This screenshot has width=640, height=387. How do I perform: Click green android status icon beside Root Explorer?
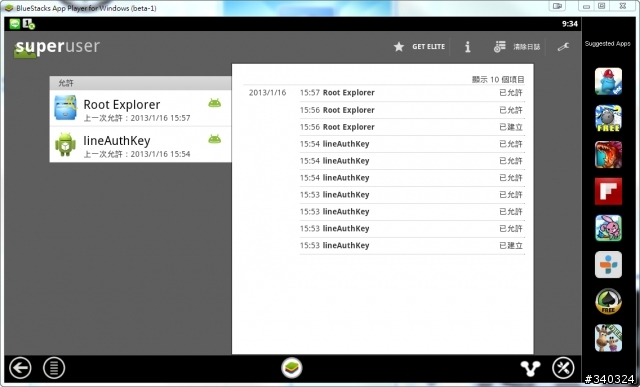(x=214, y=103)
